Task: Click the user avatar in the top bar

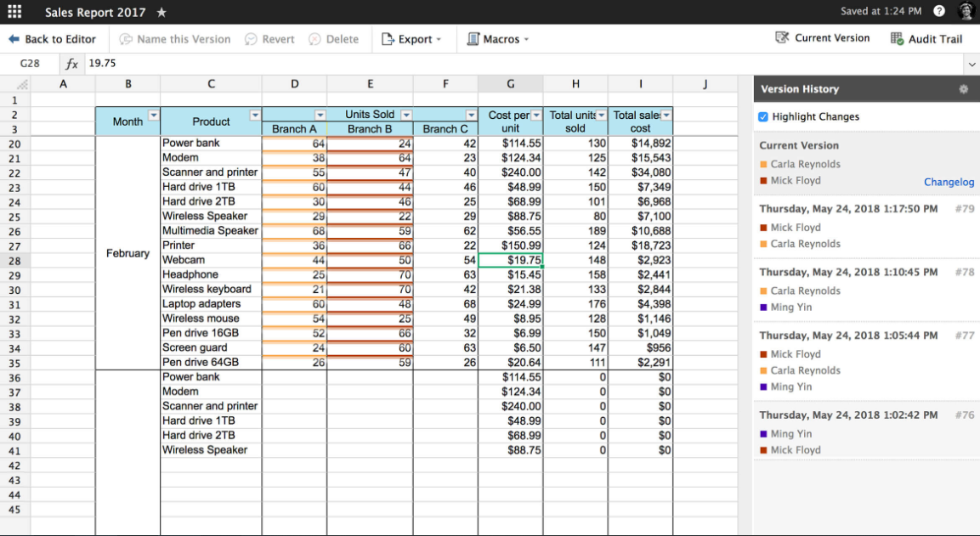Action: click(966, 12)
